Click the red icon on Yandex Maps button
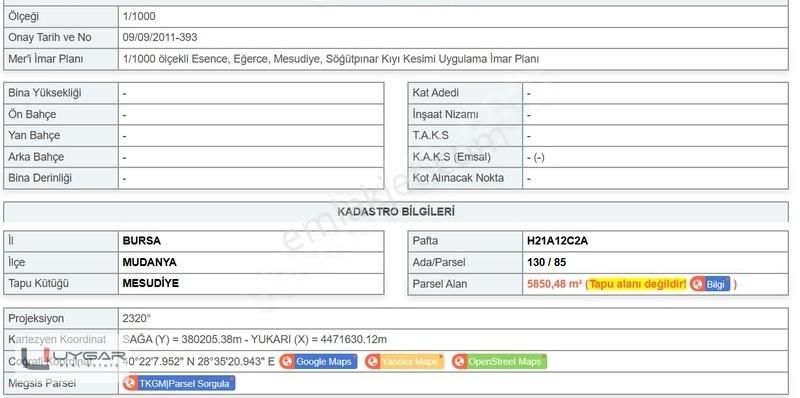800x398 pixels. 373,362
